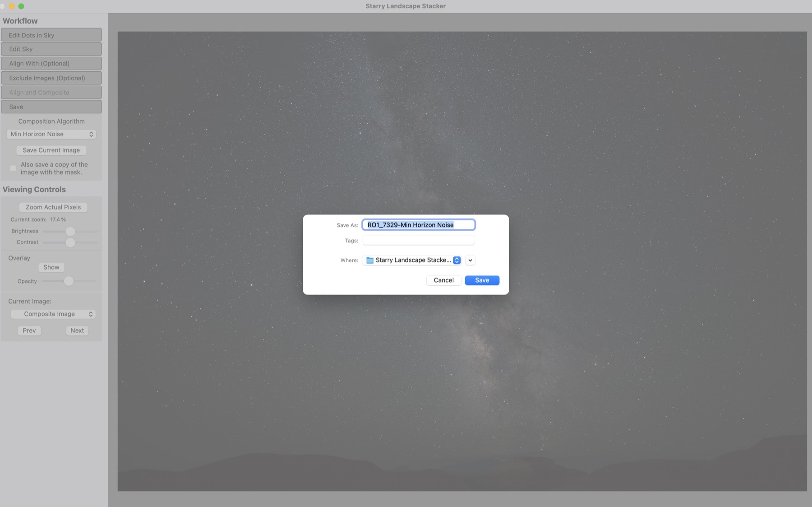Image resolution: width=812 pixels, height=507 pixels.
Task: Open the Where folder location dropdown
Action: click(411, 260)
